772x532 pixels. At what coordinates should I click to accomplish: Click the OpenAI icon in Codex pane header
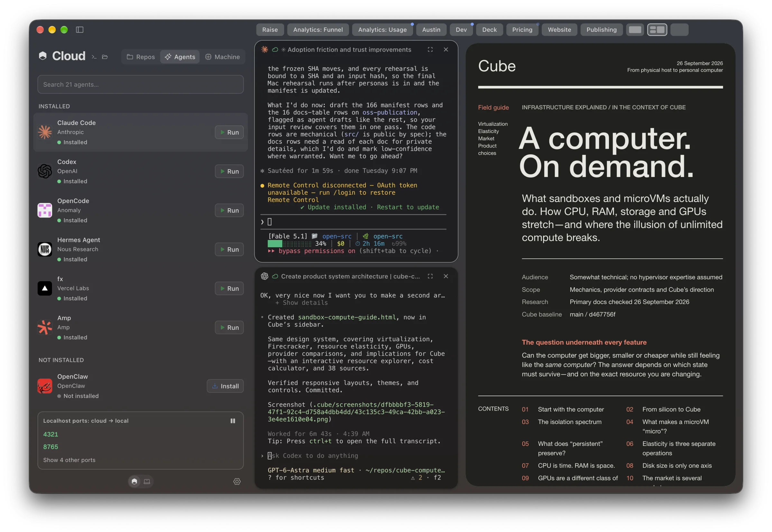[x=264, y=276]
